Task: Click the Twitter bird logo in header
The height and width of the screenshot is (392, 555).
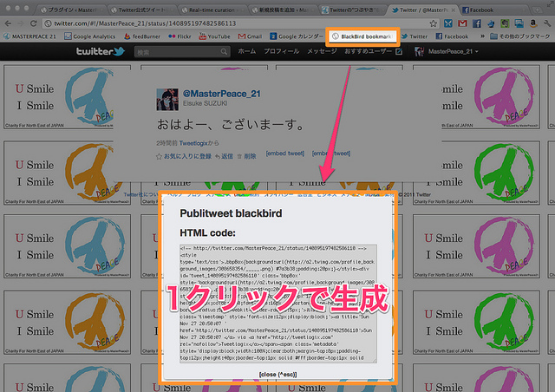Action: 101,51
